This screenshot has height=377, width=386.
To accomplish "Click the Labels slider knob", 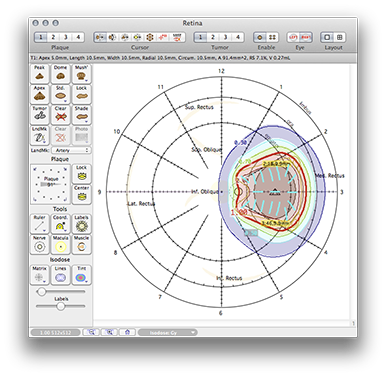I will click(60, 306).
